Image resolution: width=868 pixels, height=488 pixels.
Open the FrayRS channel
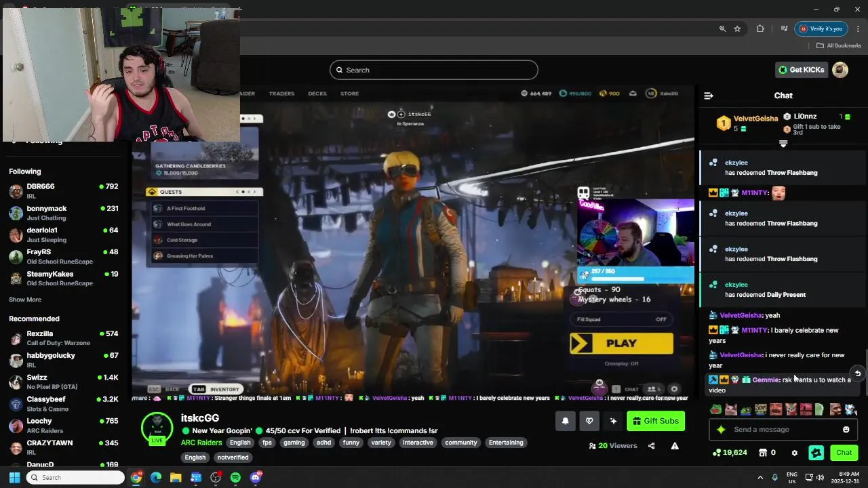64,256
